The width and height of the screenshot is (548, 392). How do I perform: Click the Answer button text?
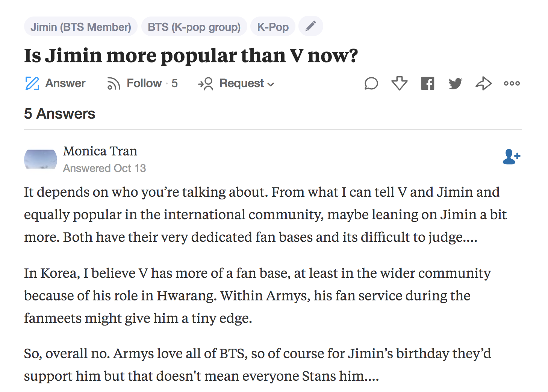[65, 83]
